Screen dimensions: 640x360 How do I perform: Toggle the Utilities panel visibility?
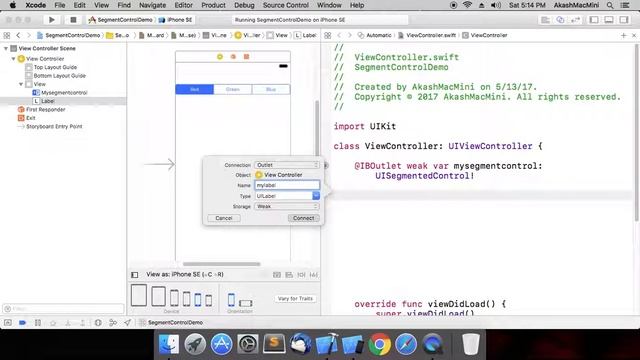(624, 20)
